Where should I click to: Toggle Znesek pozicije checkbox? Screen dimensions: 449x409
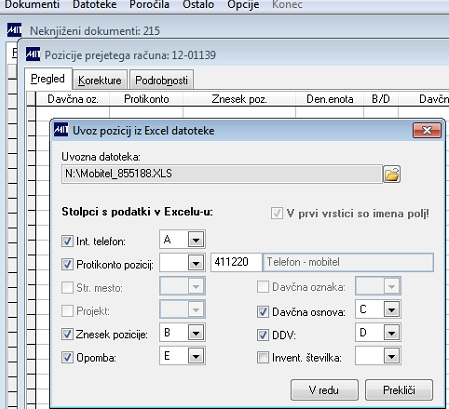67,334
